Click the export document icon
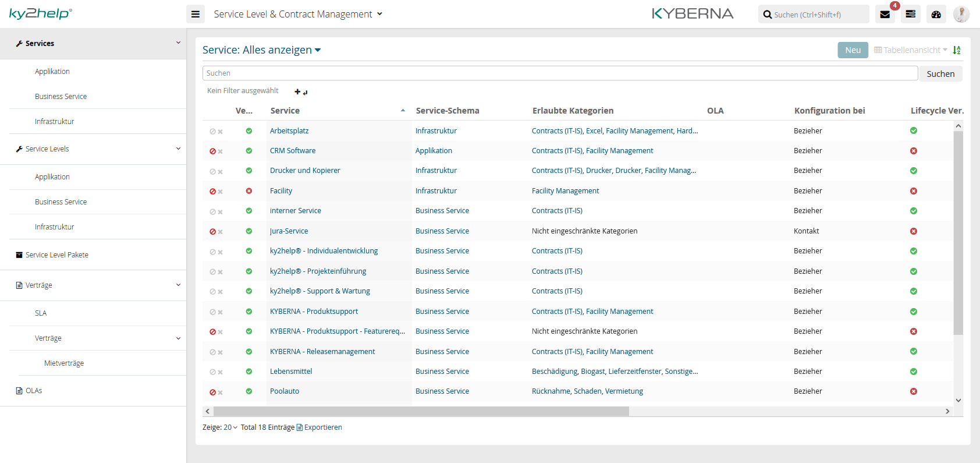 [x=300, y=427]
